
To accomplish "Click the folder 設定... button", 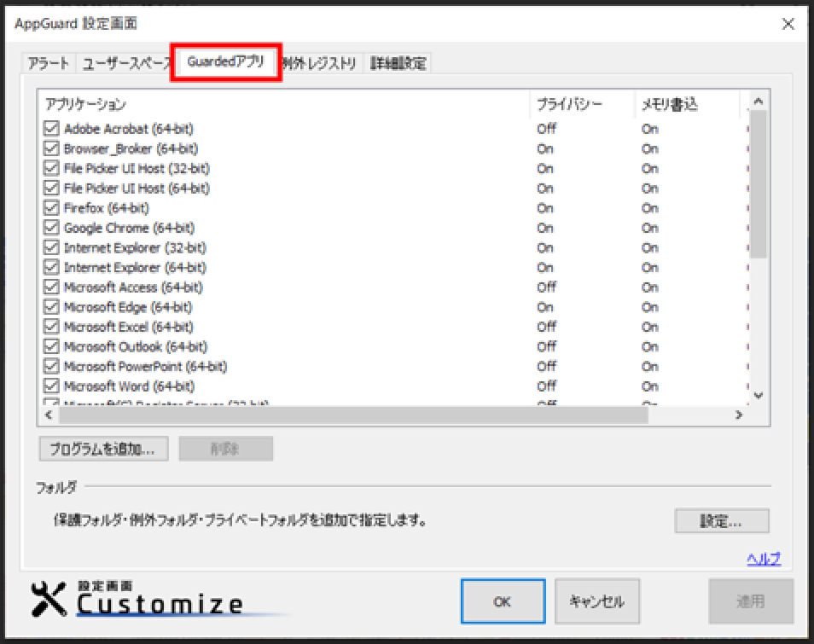I will [x=721, y=520].
